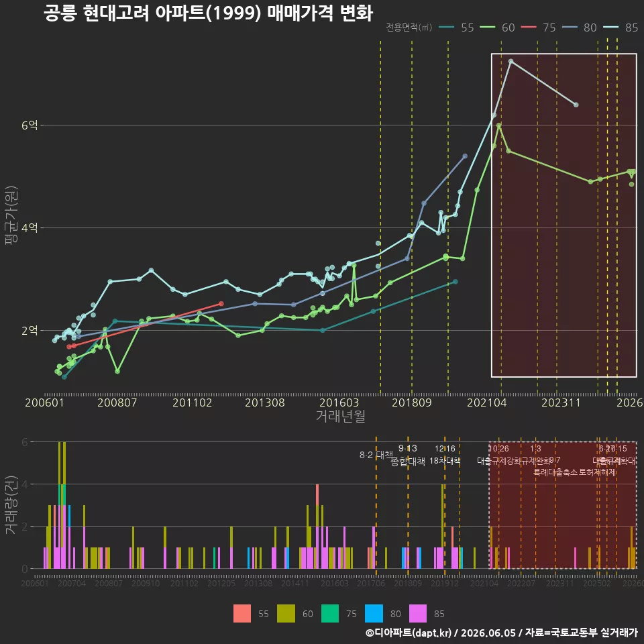Select the salmon 55 volume legend swatch

[x=242, y=614]
